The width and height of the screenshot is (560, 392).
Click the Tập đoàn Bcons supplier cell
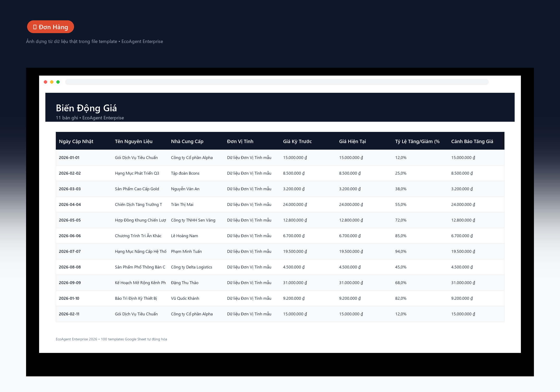pos(185,173)
